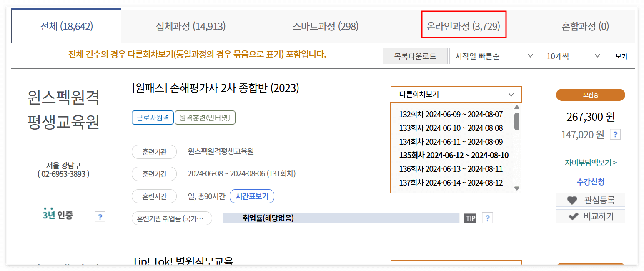Click the 시간표보기 timetable button
The image size is (644, 271).
coord(252,196)
